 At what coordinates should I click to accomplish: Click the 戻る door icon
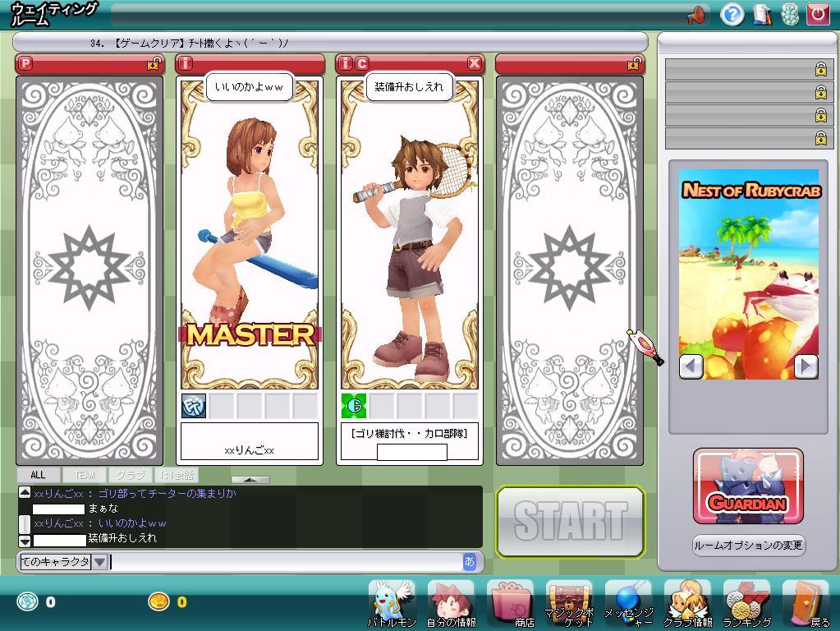(x=806, y=601)
